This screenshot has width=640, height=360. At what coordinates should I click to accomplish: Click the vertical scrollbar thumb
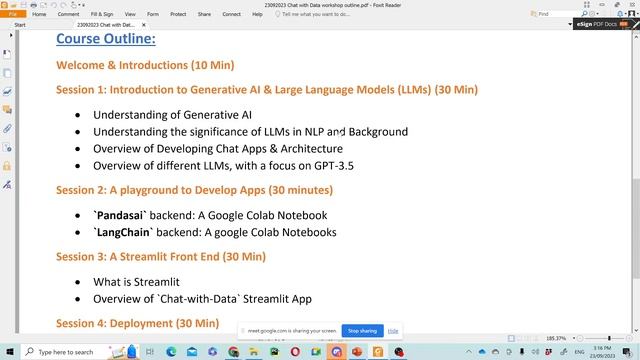pyautogui.click(x=636, y=229)
